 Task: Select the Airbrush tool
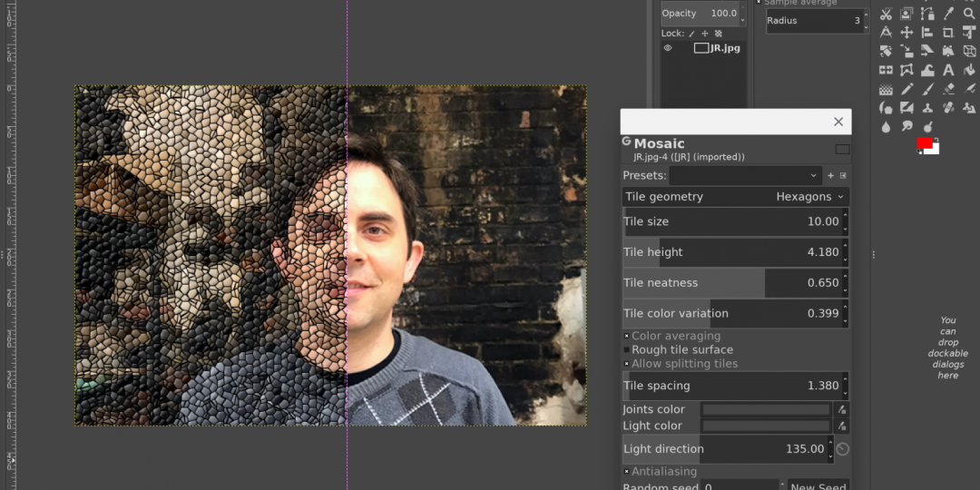click(x=969, y=89)
